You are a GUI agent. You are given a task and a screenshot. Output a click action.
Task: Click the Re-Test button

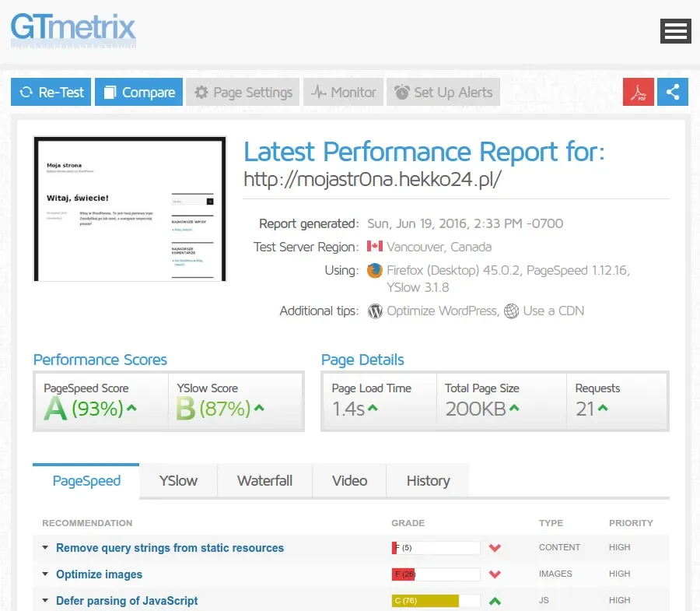[51, 92]
